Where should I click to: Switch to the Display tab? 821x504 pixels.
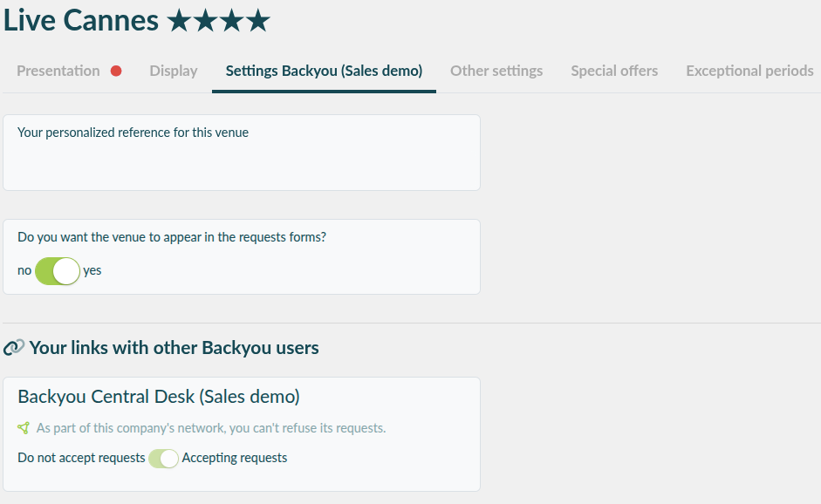[x=174, y=71]
